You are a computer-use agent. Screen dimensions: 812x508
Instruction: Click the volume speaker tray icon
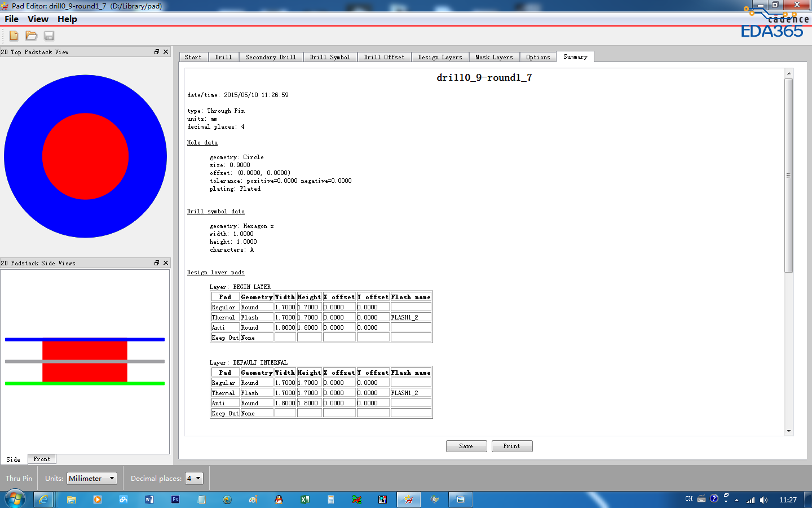tap(764, 500)
